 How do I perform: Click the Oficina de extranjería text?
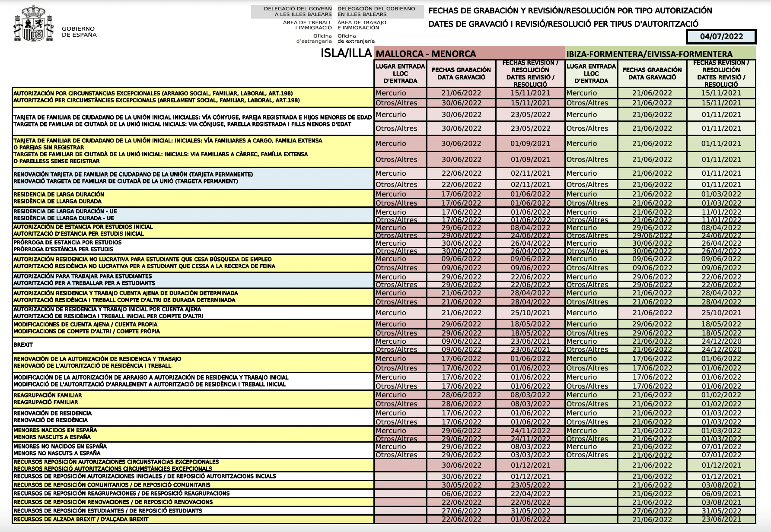coord(356,38)
